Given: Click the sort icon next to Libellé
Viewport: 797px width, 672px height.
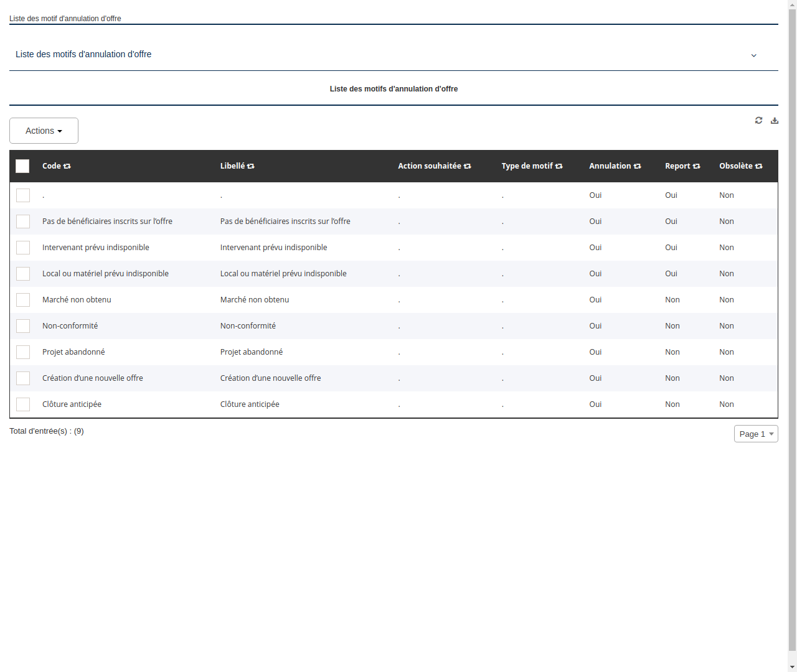Looking at the screenshot, I should click(251, 166).
